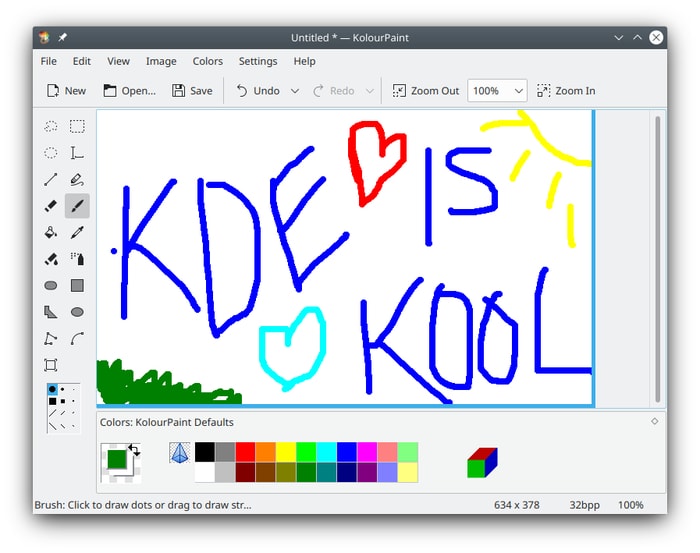Select the Line tool

(x=51, y=179)
